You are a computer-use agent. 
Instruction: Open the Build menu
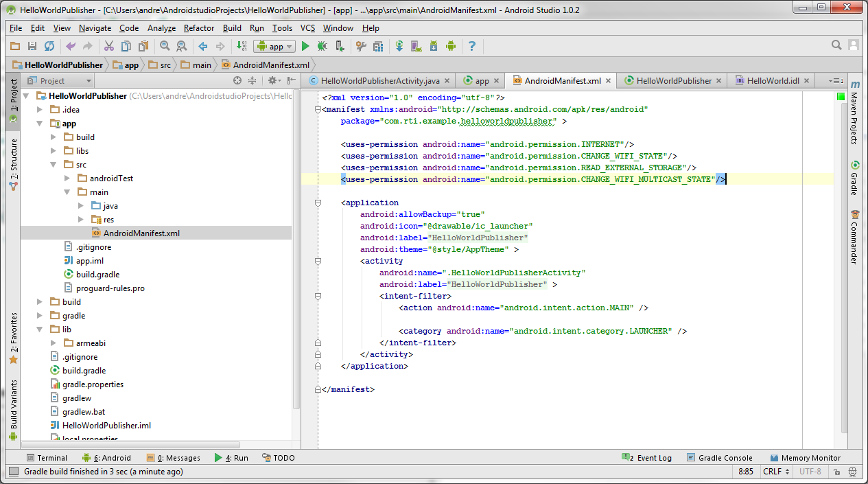tap(232, 28)
